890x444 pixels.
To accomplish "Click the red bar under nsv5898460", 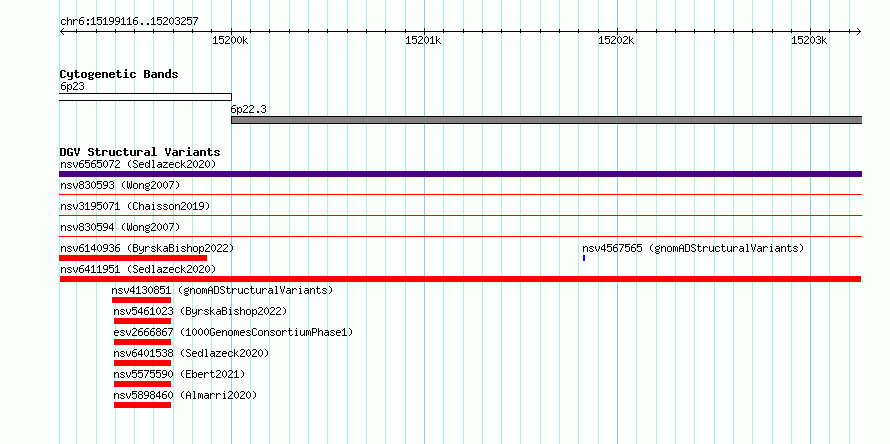I will point(142,405).
